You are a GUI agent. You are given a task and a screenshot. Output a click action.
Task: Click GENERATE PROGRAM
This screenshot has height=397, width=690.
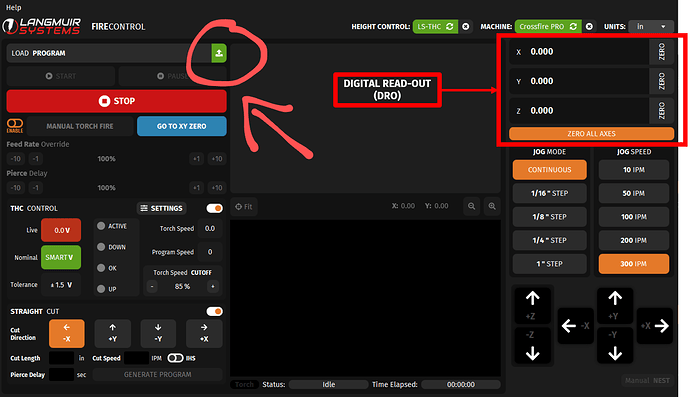(x=158, y=375)
